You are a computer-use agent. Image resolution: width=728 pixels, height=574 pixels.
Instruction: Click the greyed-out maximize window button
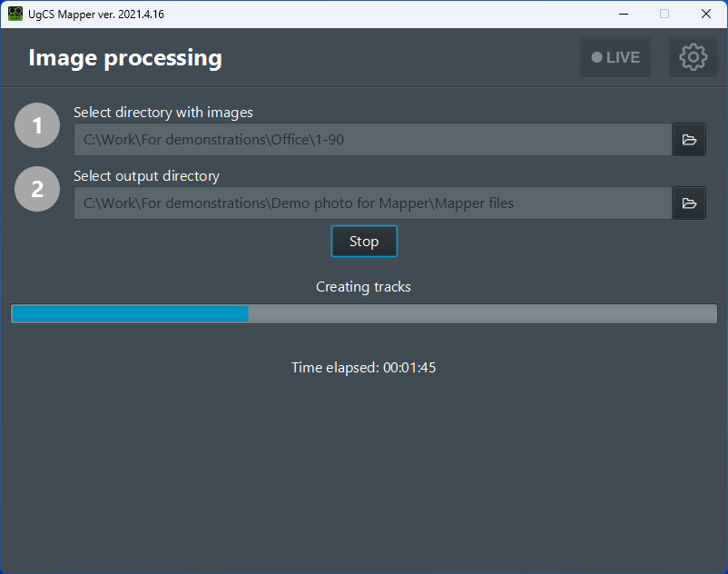tap(664, 14)
